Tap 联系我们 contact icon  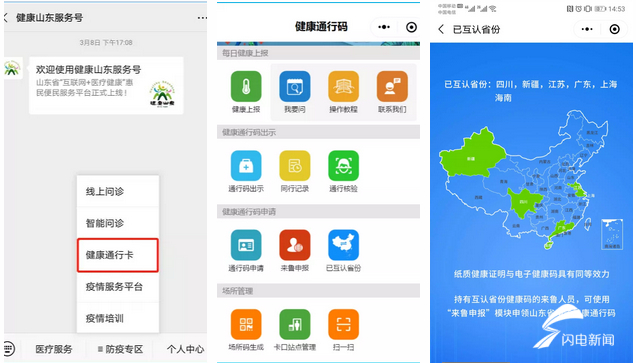coord(392,86)
